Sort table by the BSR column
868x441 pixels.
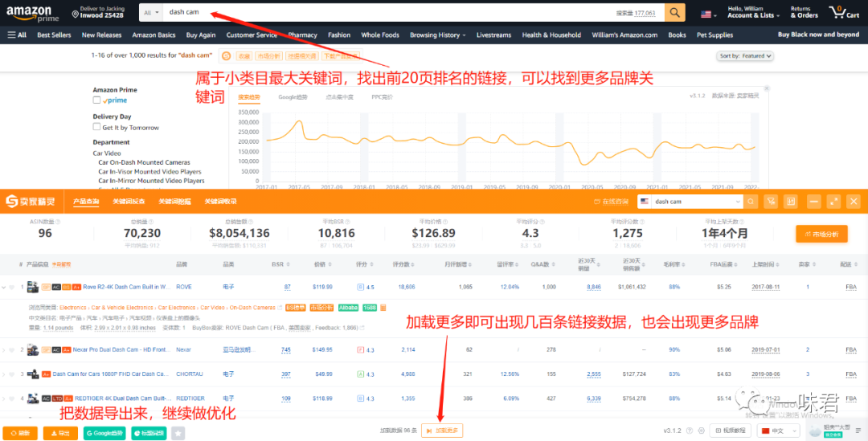coord(280,264)
